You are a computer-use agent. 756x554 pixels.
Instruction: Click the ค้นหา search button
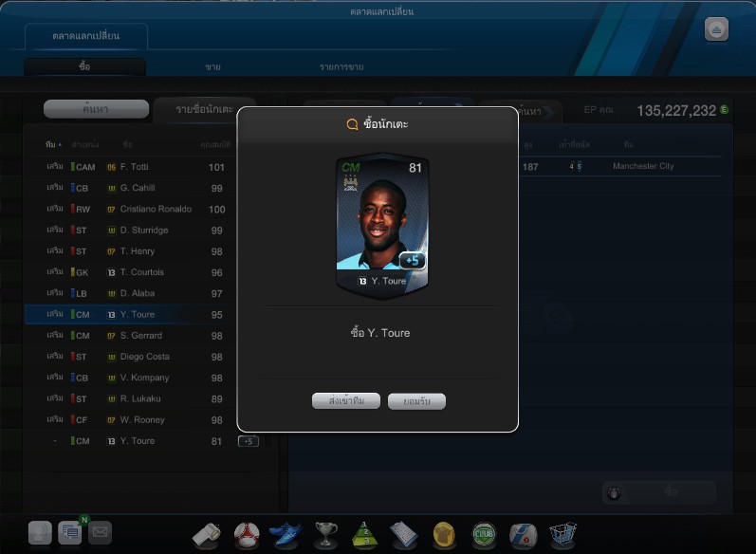tap(96, 109)
